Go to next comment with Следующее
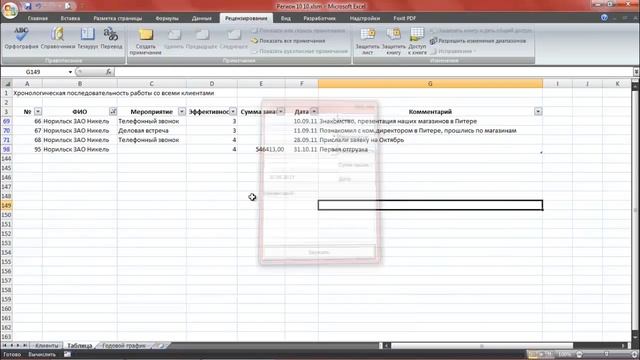Screen dimensions: 640x360 (x=233, y=39)
